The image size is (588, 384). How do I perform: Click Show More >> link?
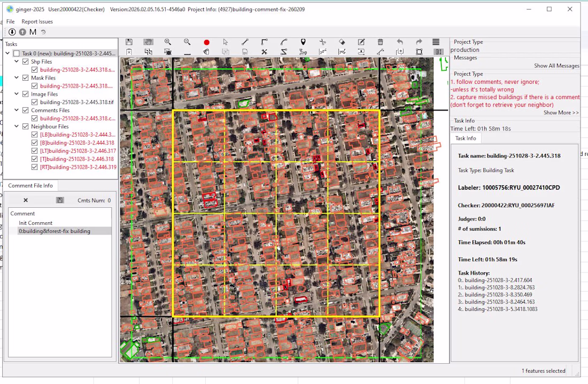(x=561, y=112)
